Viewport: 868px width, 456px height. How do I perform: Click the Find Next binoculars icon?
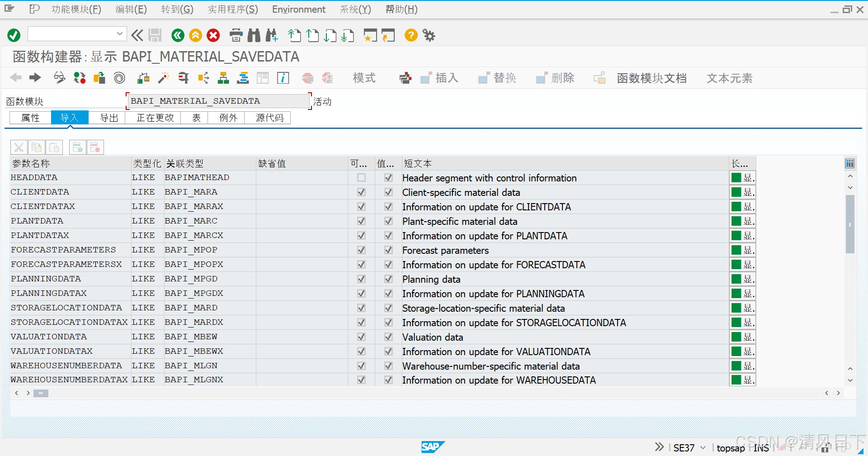[272, 35]
